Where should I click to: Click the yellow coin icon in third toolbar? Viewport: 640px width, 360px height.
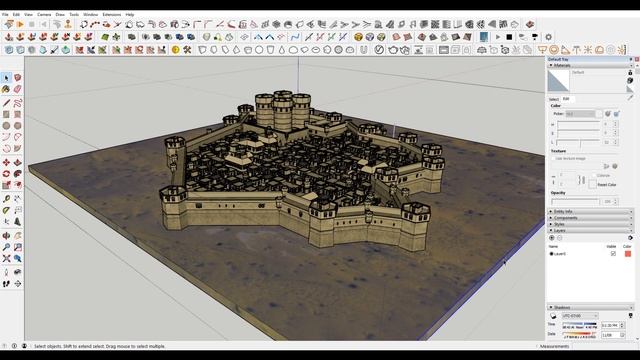(176, 50)
